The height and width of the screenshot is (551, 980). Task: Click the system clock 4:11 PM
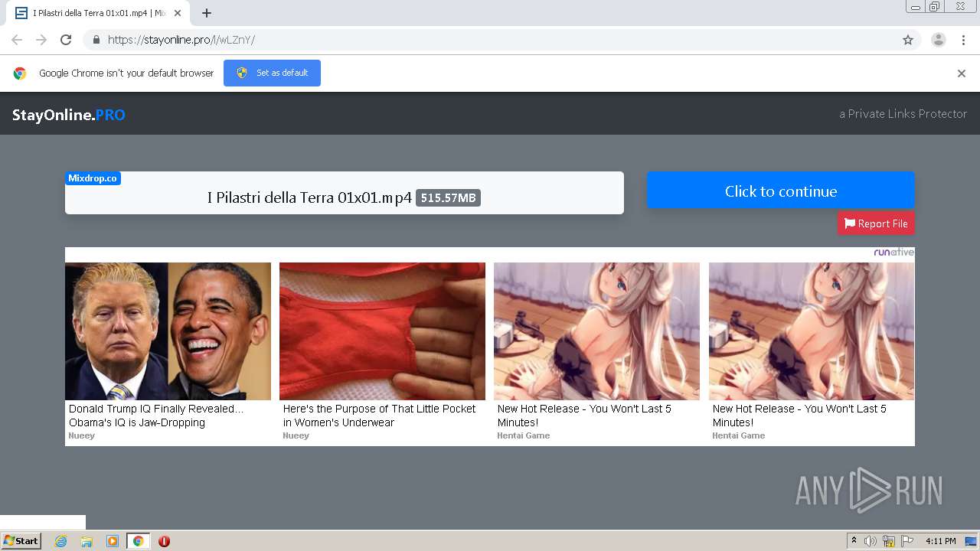coord(940,541)
